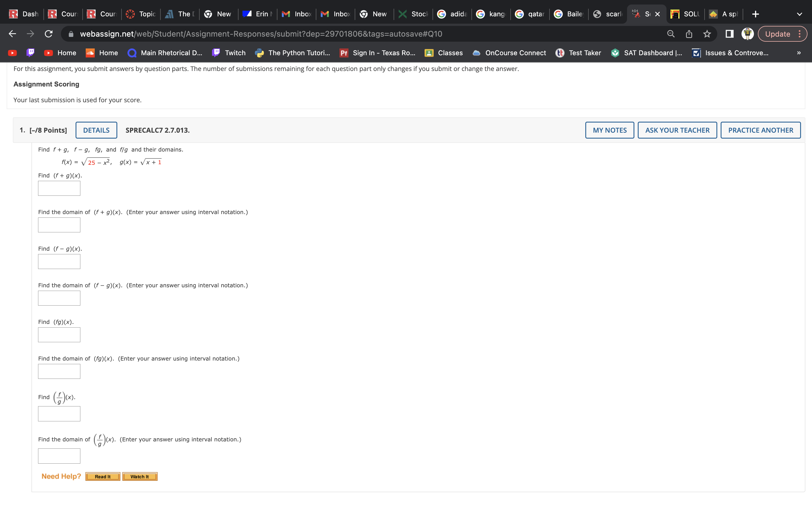The width and height of the screenshot is (812, 507).
Task: Click the DETAILS button
Action: click(x=96, y=130)
